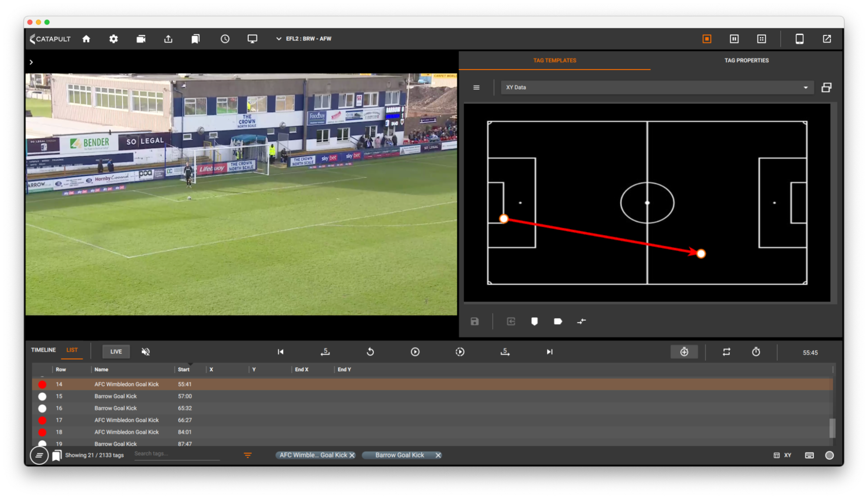Play the video
868x498 pixels.
coord(415,352)
